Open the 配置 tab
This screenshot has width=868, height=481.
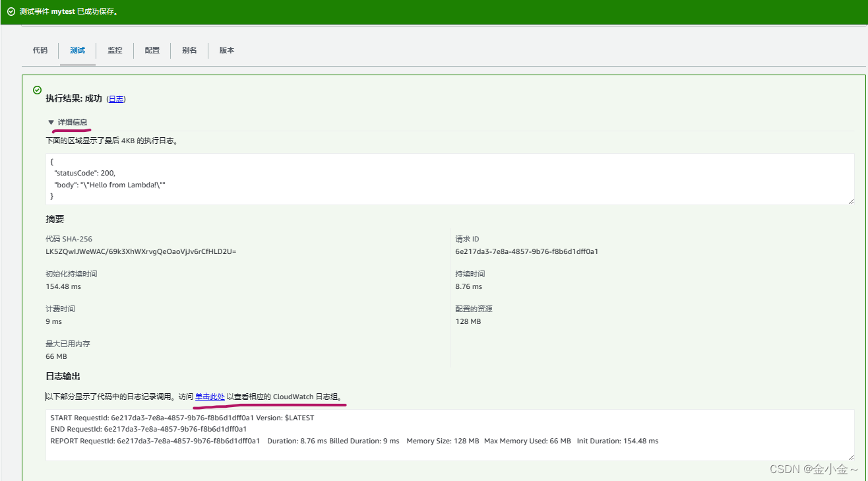[x=152, y=50]
